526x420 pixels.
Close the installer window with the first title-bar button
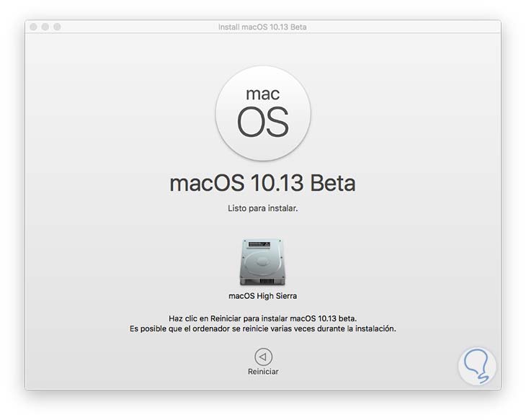33,27
